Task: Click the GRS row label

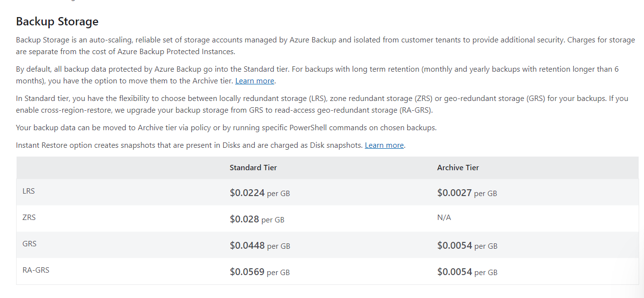Action: (29, 244)
